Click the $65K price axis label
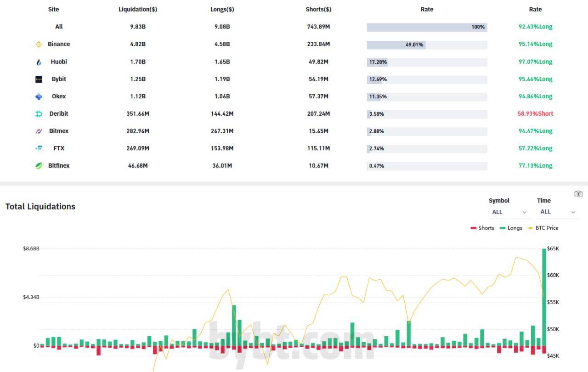The width and height of the screenshot is (588, 372). click(553, 249)
